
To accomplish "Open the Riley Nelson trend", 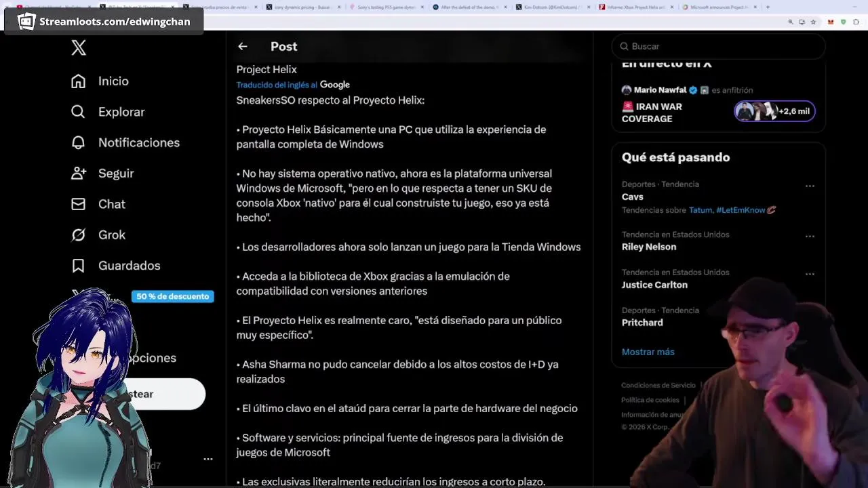I will (x=649, y=247).
